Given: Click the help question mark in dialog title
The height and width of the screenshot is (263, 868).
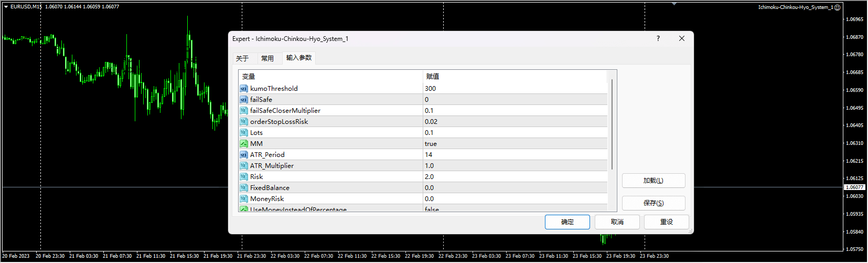Looking at the screenshot, I should (x=658, y=38).
